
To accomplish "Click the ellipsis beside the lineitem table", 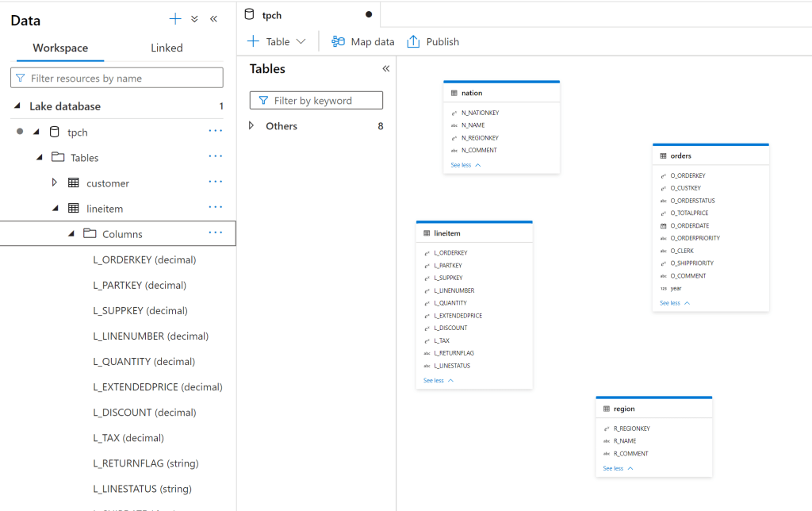I will (x=215, y=207).
